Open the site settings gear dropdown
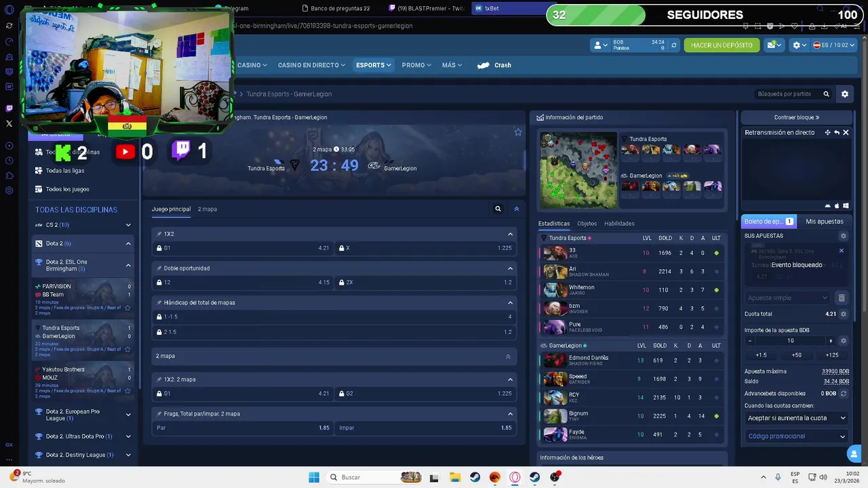868x488 pixels. (x=800, y=45)
